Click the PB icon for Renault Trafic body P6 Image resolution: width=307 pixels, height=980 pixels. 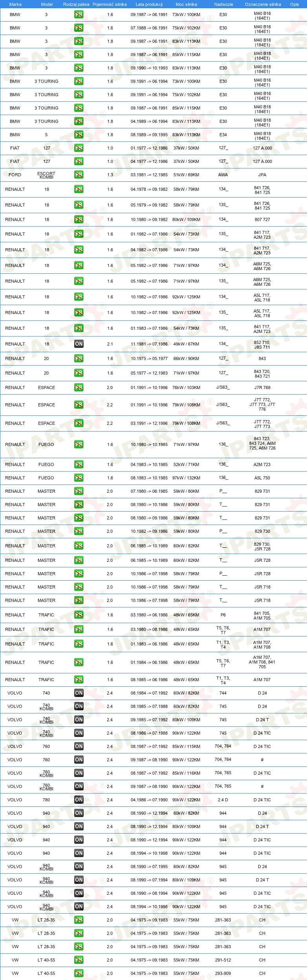click(79, 615)
